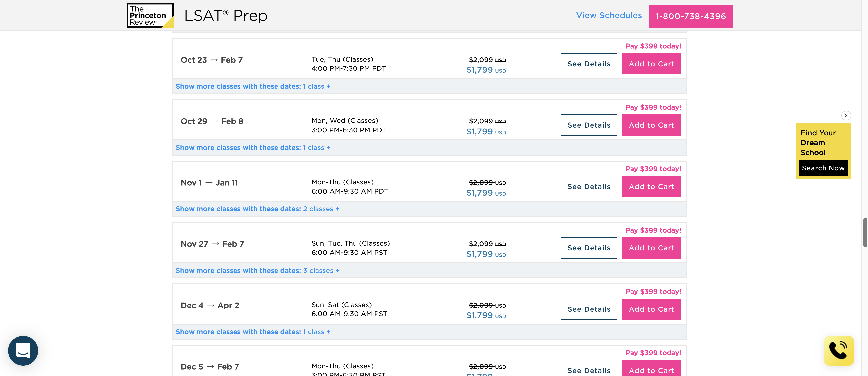Viewport: 868px width, 376px height.
Task: Add Nov 1 to Jan 11 class to cart
Action: point(651,186)
